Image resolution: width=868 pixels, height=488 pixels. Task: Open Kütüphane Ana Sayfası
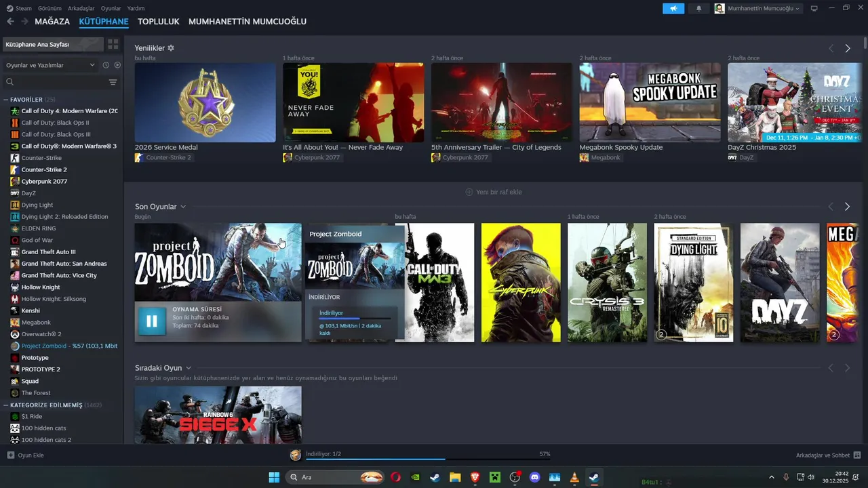pos(52,44)
